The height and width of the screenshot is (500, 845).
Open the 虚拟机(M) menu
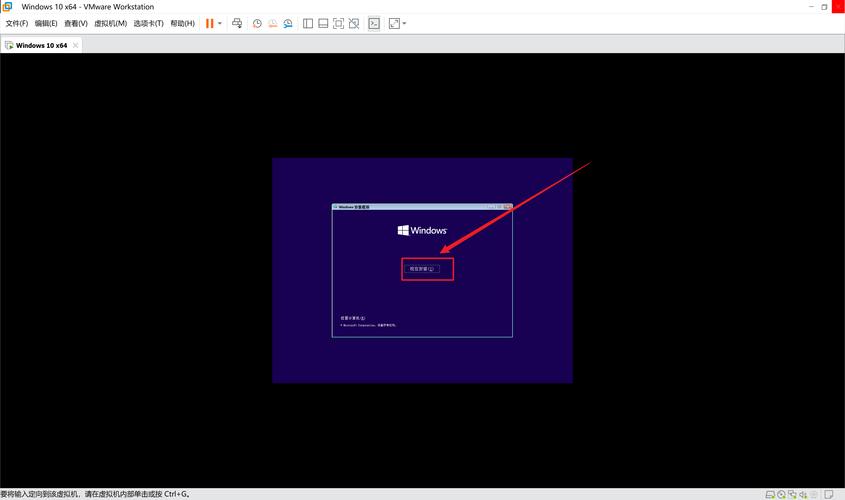(110, 24)
